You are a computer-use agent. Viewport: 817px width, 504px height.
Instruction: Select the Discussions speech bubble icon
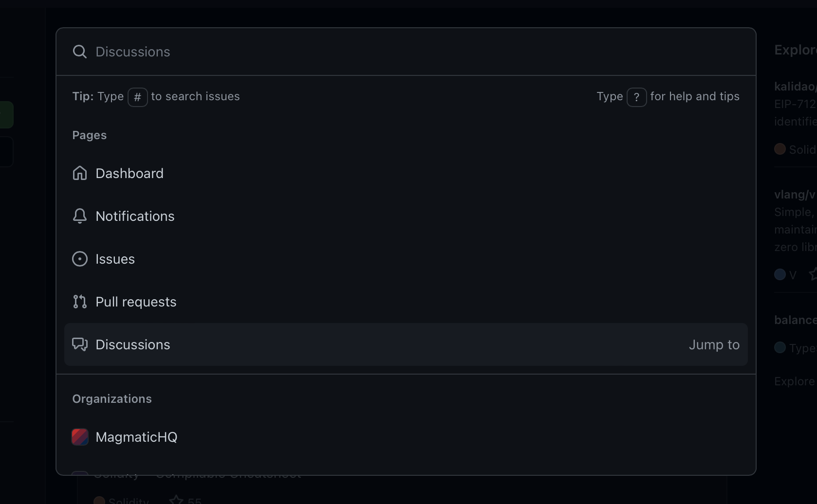tap(79, 344)
